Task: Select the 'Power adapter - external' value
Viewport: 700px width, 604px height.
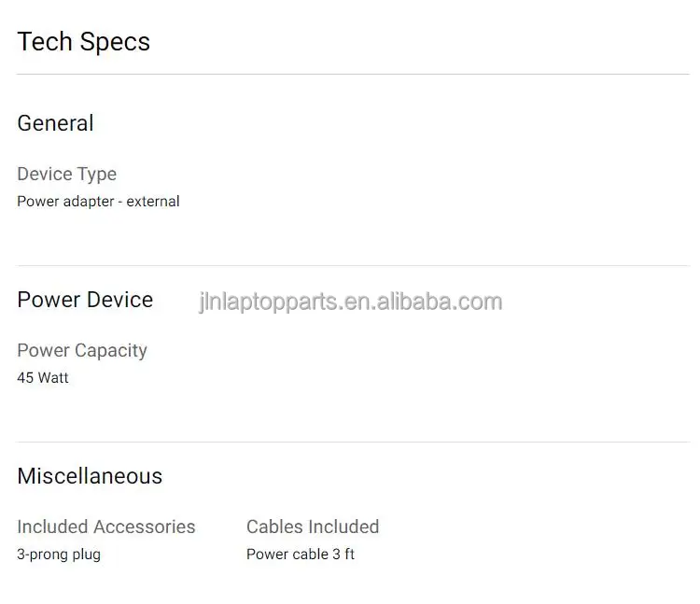Action: coord(98,201)
